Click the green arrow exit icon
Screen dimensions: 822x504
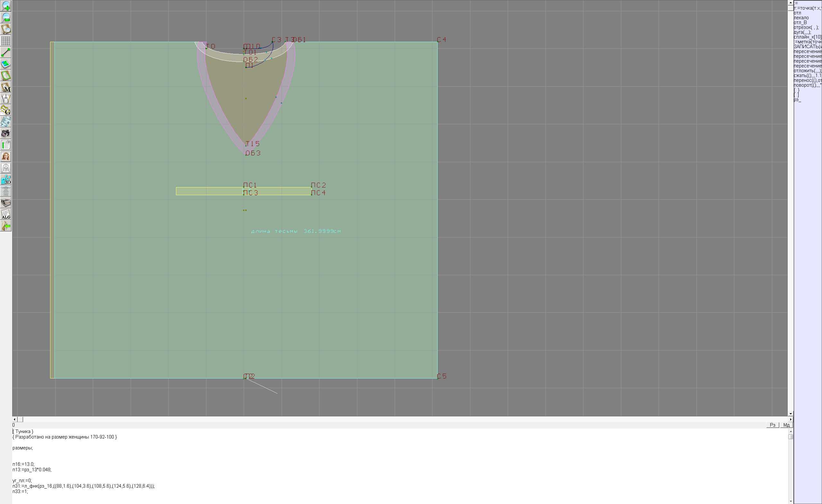point(6,226)
